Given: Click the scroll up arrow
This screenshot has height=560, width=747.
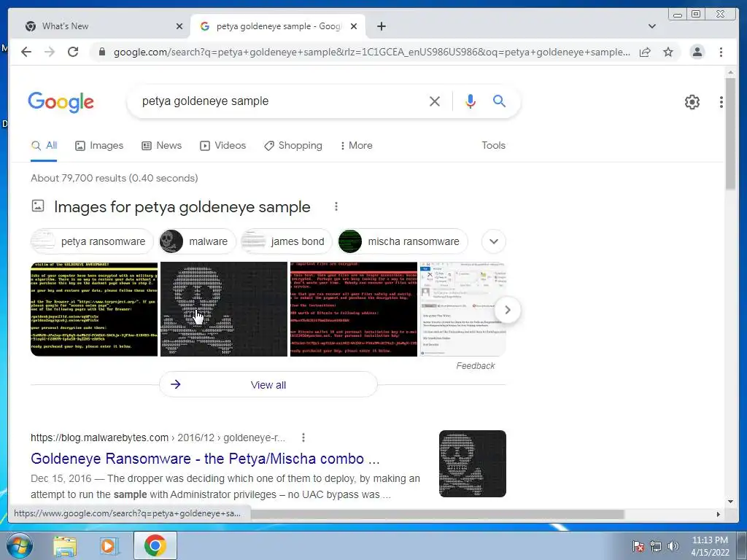Looking at the screenshot, I should [x=730, y=72].
